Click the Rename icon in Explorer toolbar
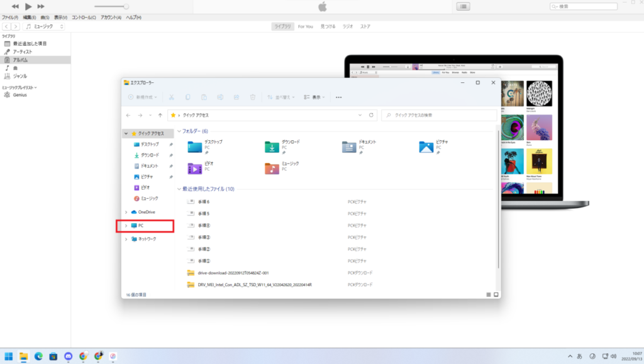The image size is (644, 364). pos(220,97)
